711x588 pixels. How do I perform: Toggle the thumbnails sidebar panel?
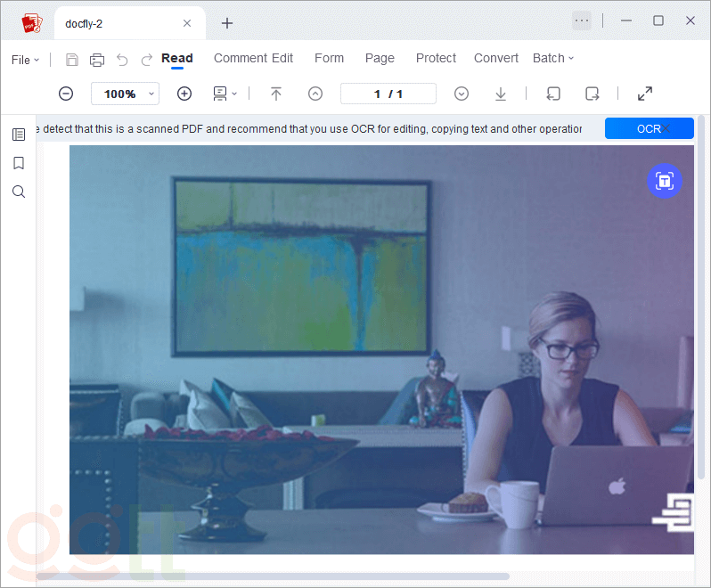pos(19,135)
